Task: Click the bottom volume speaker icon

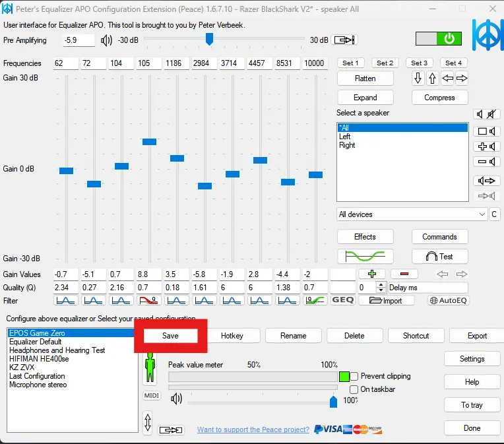Action: click(x=176, y=399)
